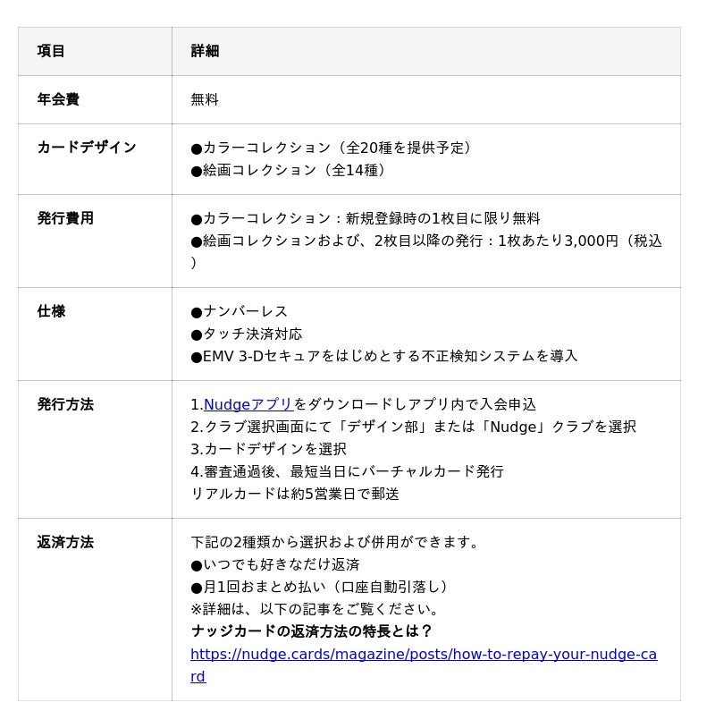
Task: Click the 詳細 column header
Action: tap(205, 52)
